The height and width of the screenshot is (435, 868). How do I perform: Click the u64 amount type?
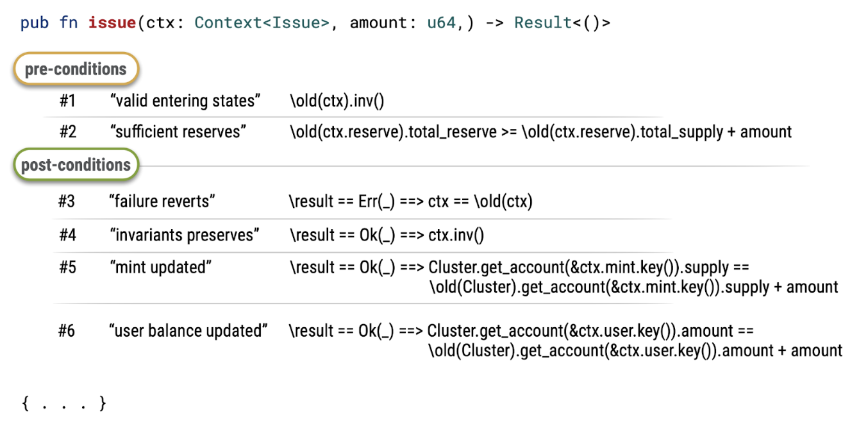pos(440,23)
